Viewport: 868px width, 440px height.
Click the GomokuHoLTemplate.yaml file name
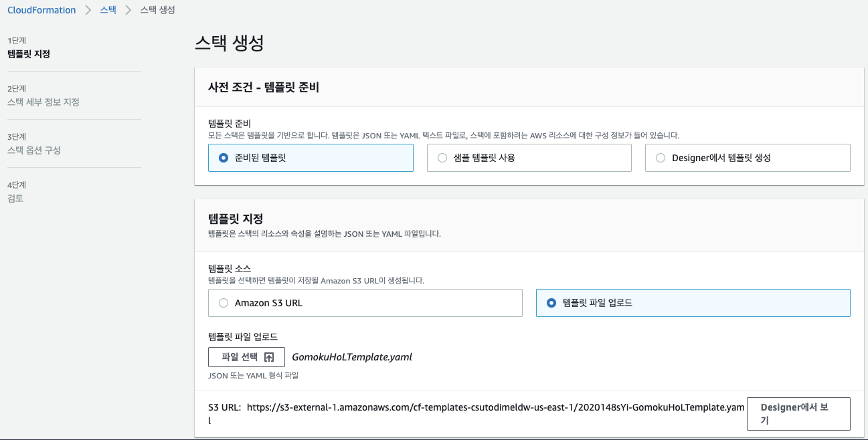pos(352,357)
